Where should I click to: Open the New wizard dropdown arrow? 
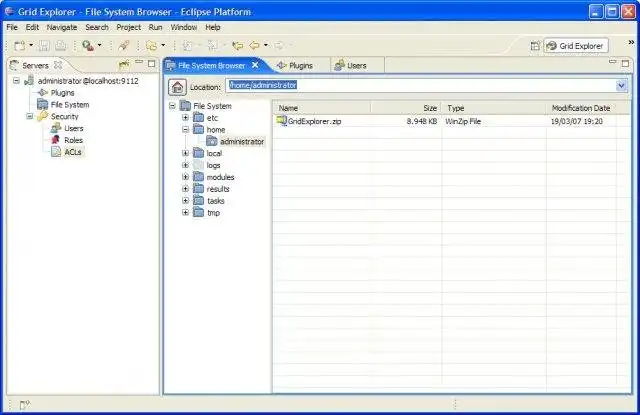(31, 45)
